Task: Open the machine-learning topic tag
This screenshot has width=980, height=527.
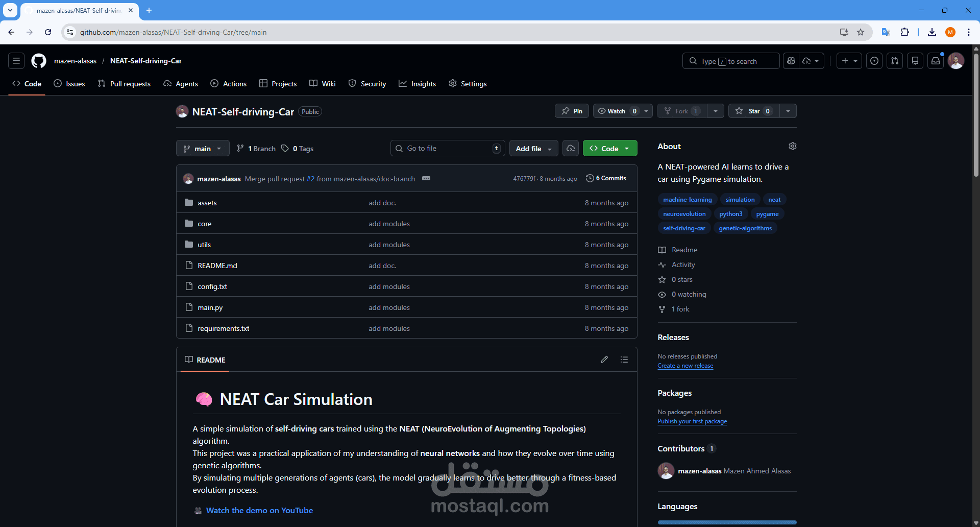Action: click(x=688, y=200)
